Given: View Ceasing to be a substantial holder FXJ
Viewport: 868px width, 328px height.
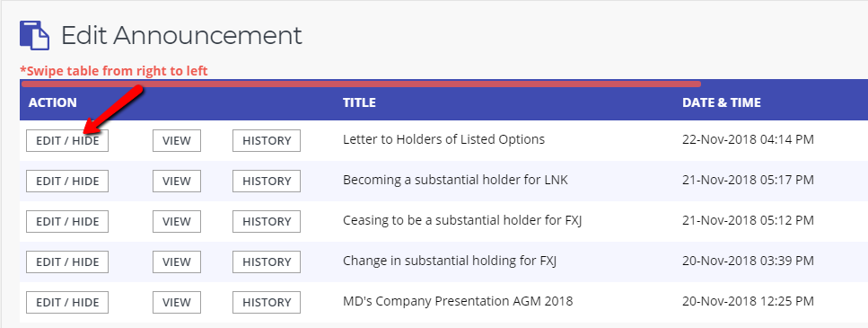Looking at the screenshot, I should 177,222.
